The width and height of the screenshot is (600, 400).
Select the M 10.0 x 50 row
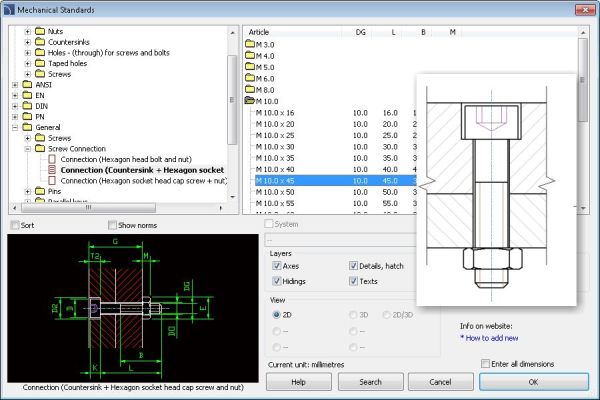point(335,192)
